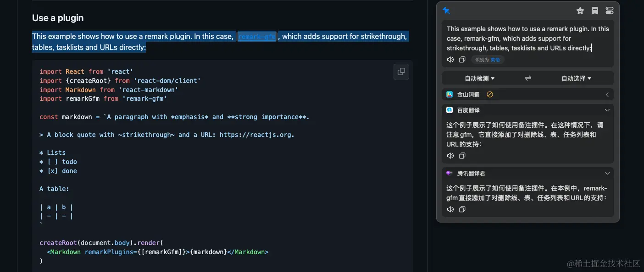Screen dimensions: 644x272
Task: Click the '* Lists' code line
Action: pos(53,152)
